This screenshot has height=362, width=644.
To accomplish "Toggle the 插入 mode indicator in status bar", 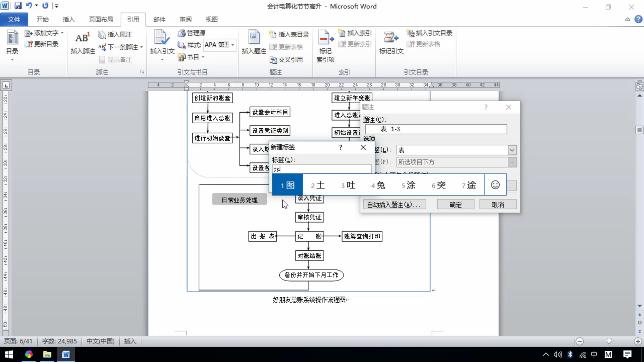I will tap(130, 341).
